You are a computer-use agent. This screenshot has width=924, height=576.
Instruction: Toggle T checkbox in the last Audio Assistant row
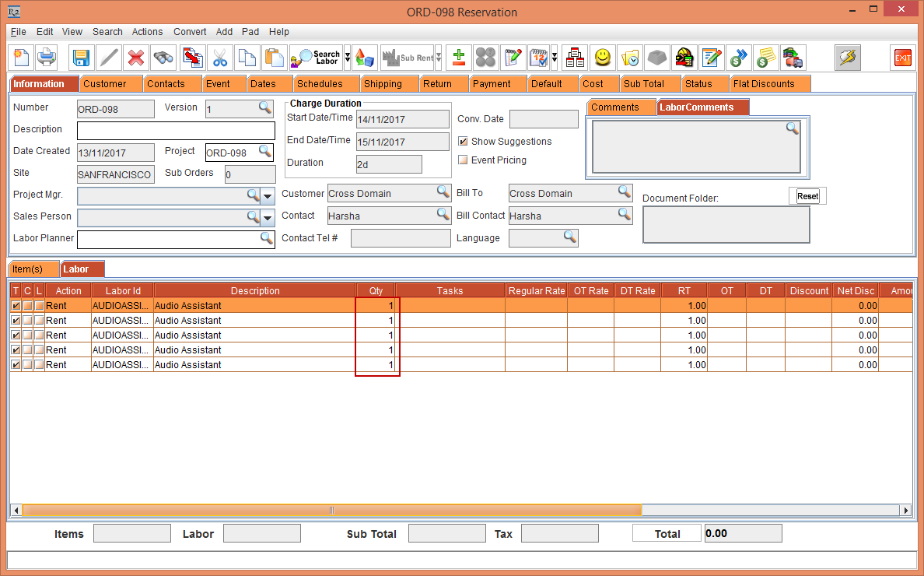[16, 364]
